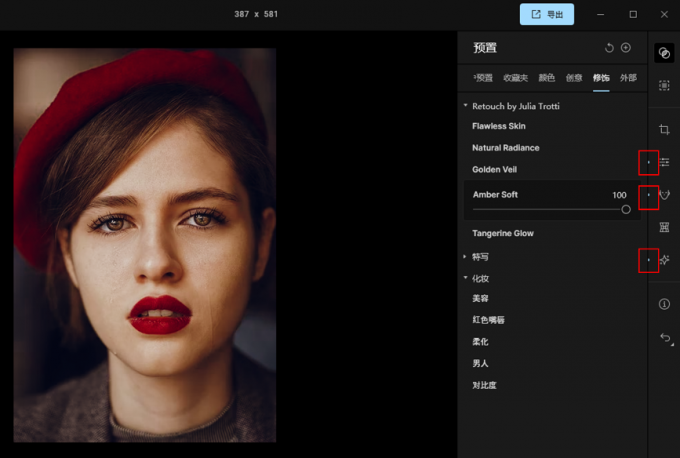
Task: Open the 创意 presets tab
Action: click(575, 77)
